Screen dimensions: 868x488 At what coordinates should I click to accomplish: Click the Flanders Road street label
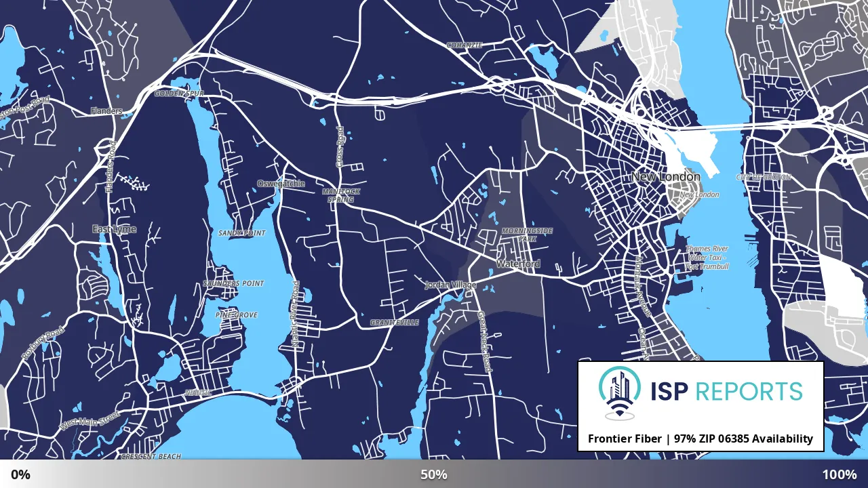point(111,165)
